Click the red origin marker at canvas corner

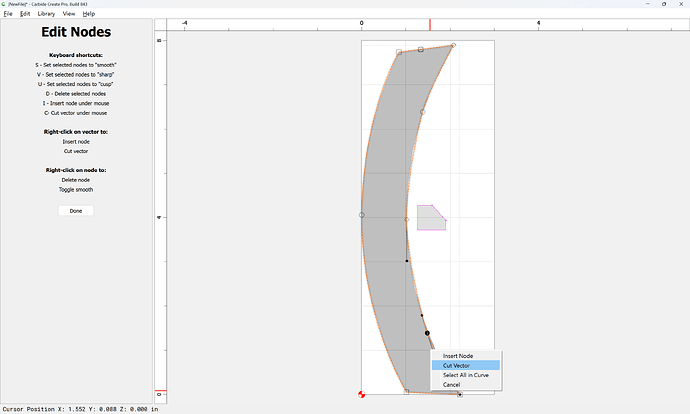point(361,395)
